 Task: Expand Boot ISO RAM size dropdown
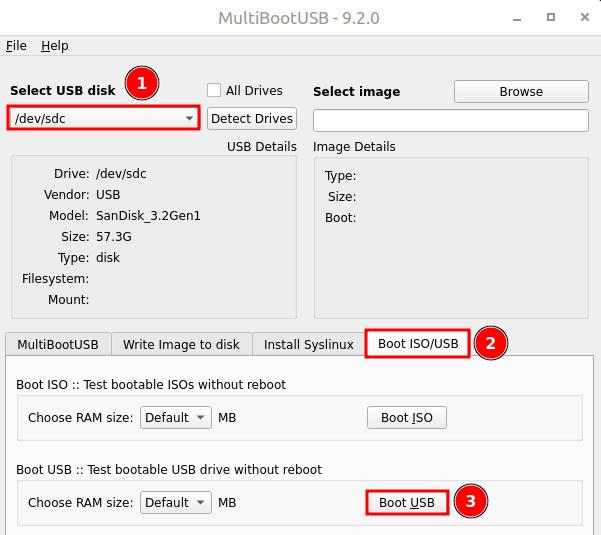click(x=176, y=417)
